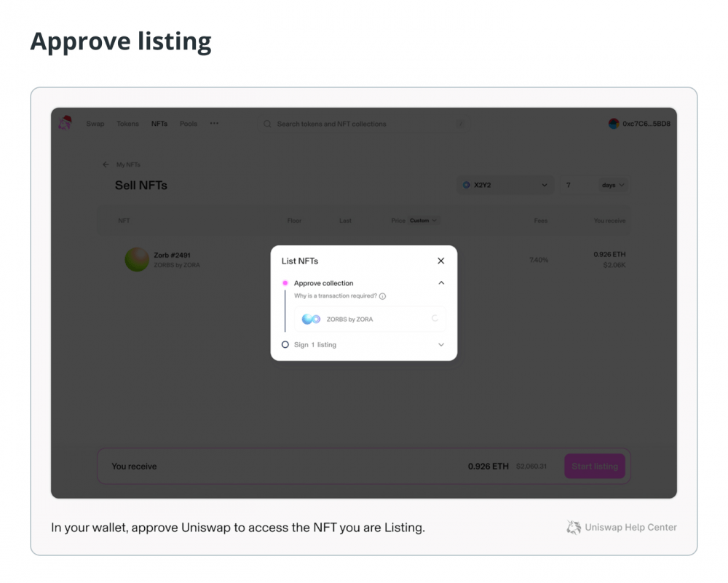Click the Uniswap unicorn logo in navbar

(65, 123)
